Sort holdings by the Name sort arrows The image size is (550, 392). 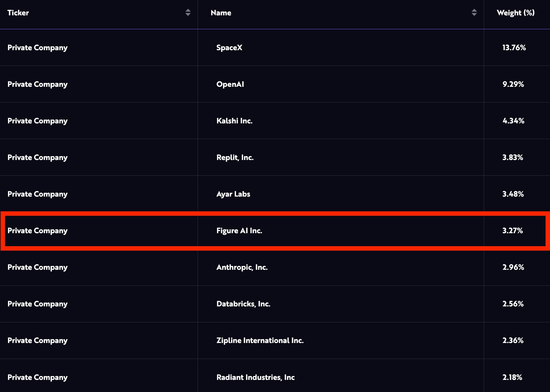click(474, 12)
